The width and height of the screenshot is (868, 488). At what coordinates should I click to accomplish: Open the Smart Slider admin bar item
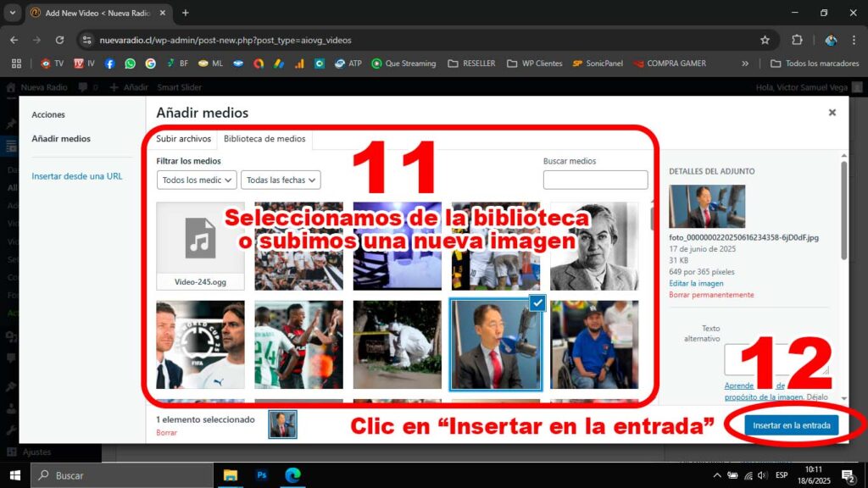(x=180, y=87)
